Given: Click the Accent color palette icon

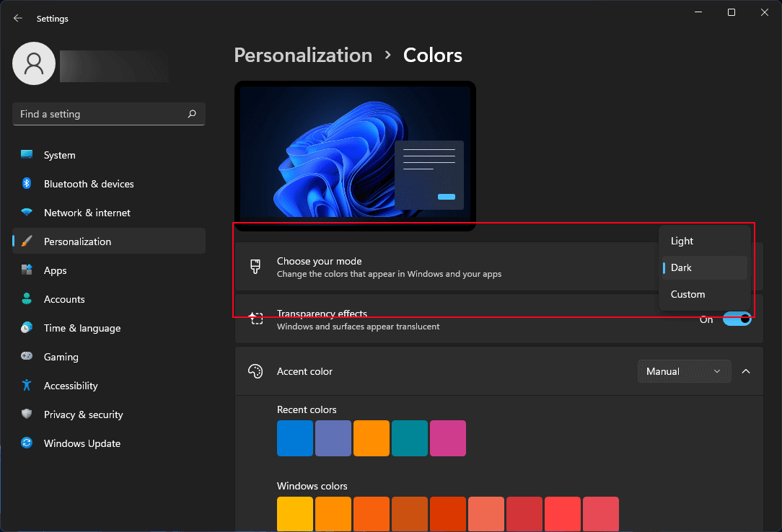Looking at the screenshot, I should [x=255, y=371].
